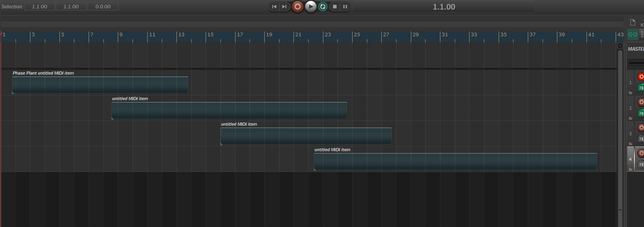The height and width of the screenshot is (227, 644).
Task: Open the FX chain for track 2
Action: coord(641,113)
